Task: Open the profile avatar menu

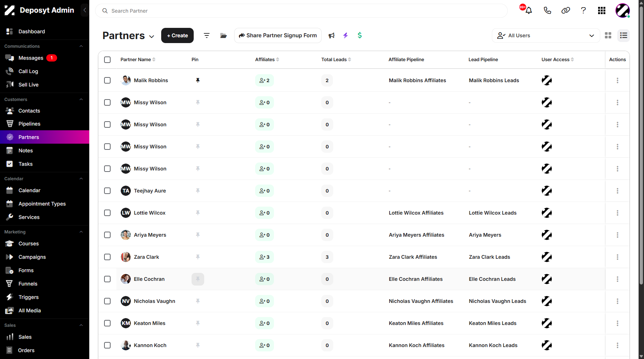Action: point(623,10)
